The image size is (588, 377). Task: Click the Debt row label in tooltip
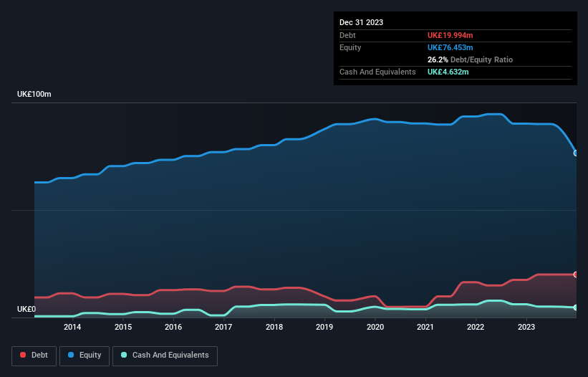[x=347, y=35]
